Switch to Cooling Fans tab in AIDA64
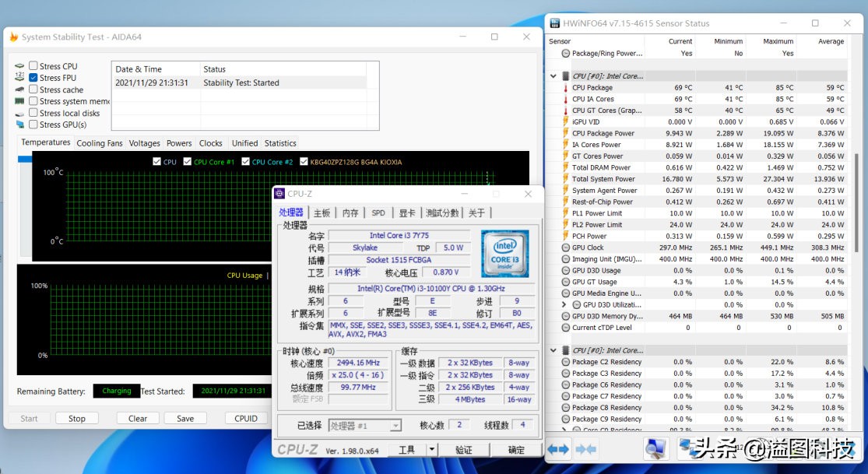 pos(100,143)
